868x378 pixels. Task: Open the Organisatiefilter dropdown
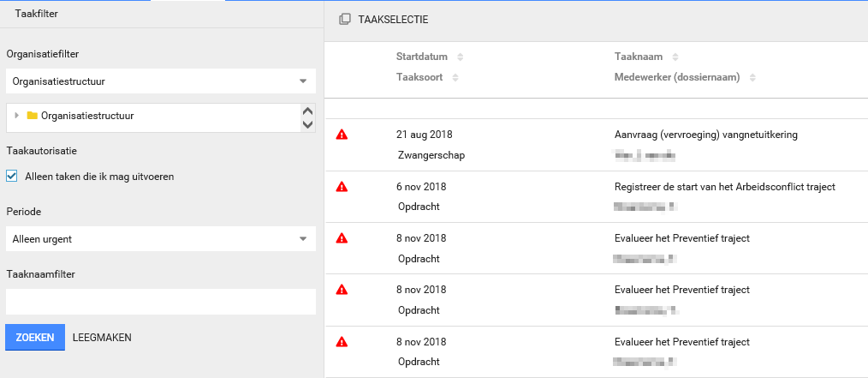tap(302, 81)
